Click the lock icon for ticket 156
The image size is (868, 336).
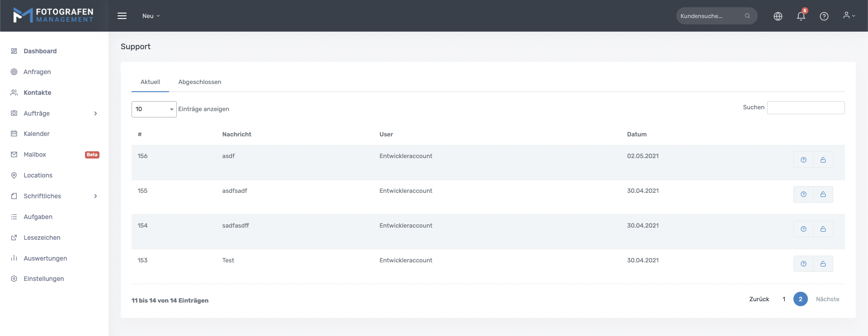pos(823,160)
